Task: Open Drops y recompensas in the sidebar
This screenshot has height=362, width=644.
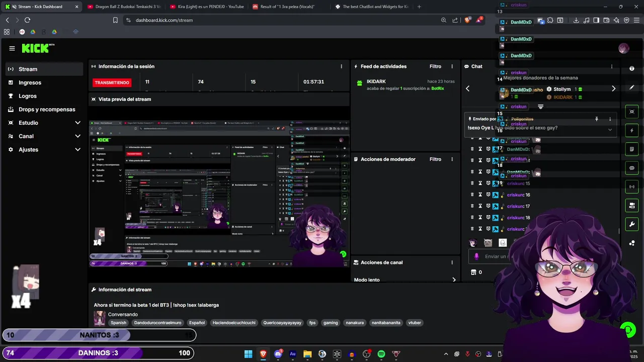Action: pos(44,109)
